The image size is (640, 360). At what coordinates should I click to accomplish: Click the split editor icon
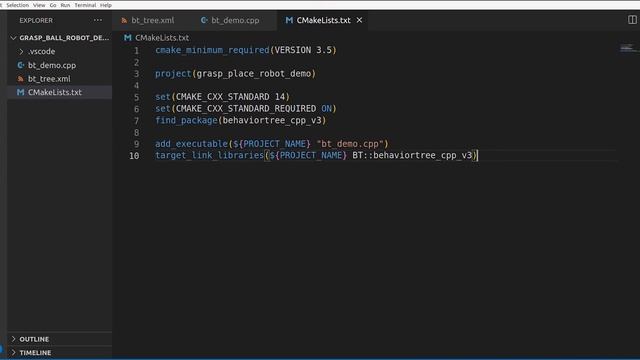[x=632, y=20]
